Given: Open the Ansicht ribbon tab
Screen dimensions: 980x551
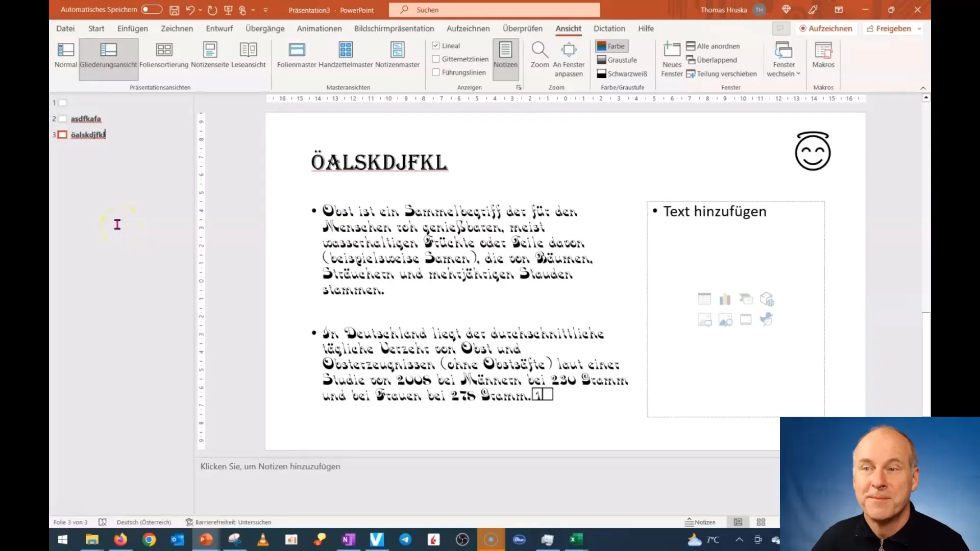Looking at the screenshot, I should [568, 28].
